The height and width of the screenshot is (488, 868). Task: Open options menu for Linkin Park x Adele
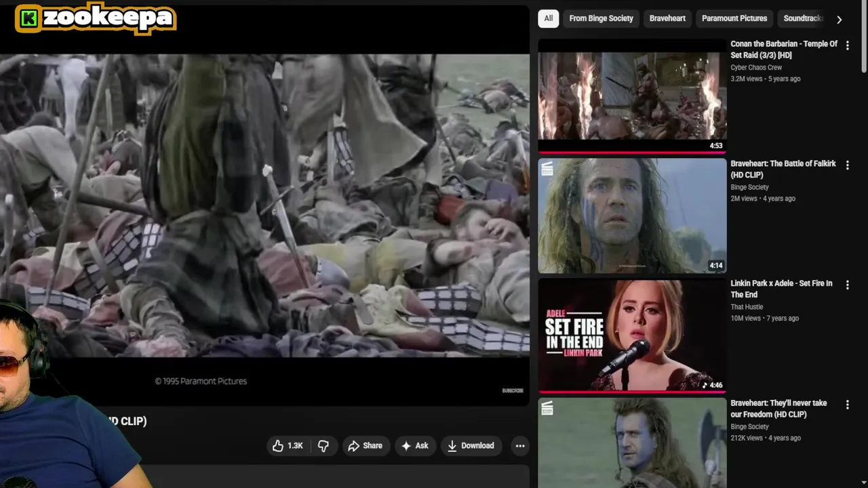tap(847, 285)
